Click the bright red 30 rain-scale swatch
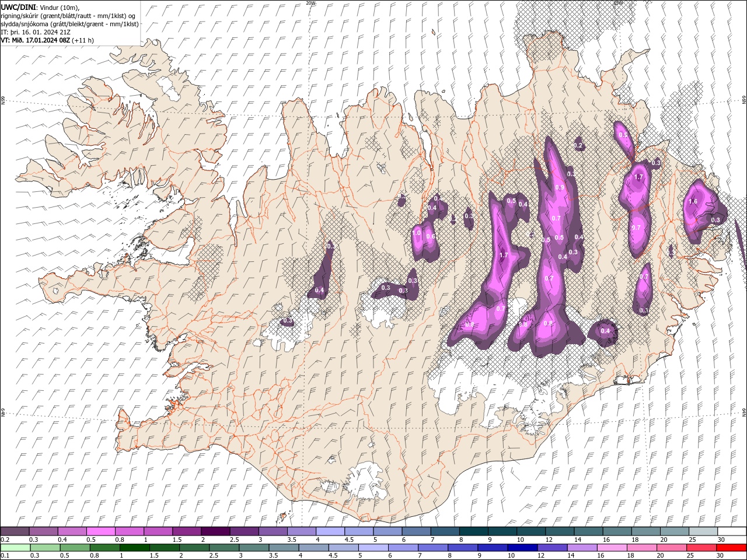Viewport: 747px width, 560px height. click(x=731, y=548)
